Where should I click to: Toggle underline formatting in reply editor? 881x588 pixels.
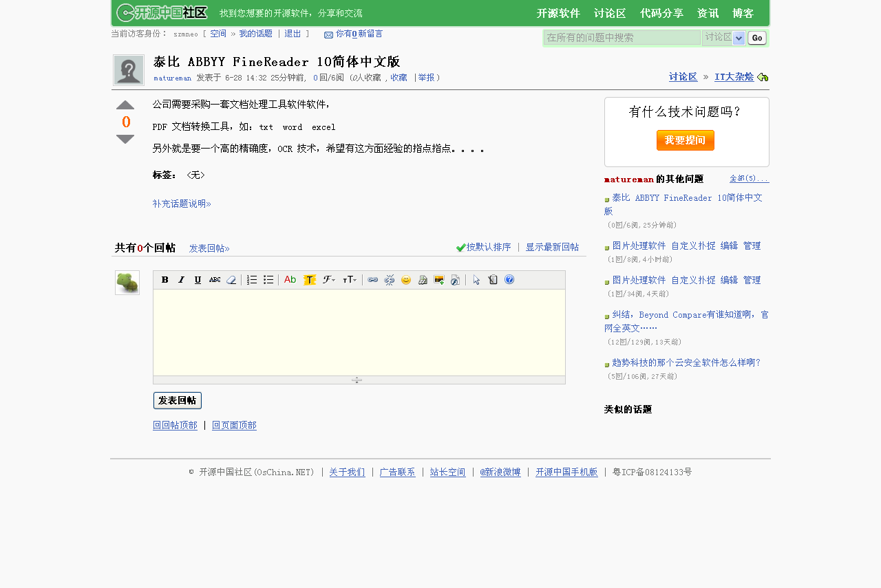coord(198,280)
